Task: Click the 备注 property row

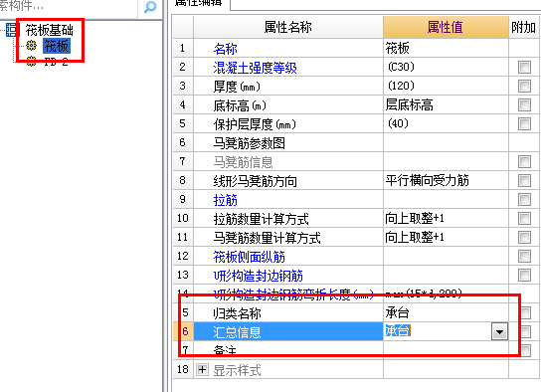Action: [288, 350]
